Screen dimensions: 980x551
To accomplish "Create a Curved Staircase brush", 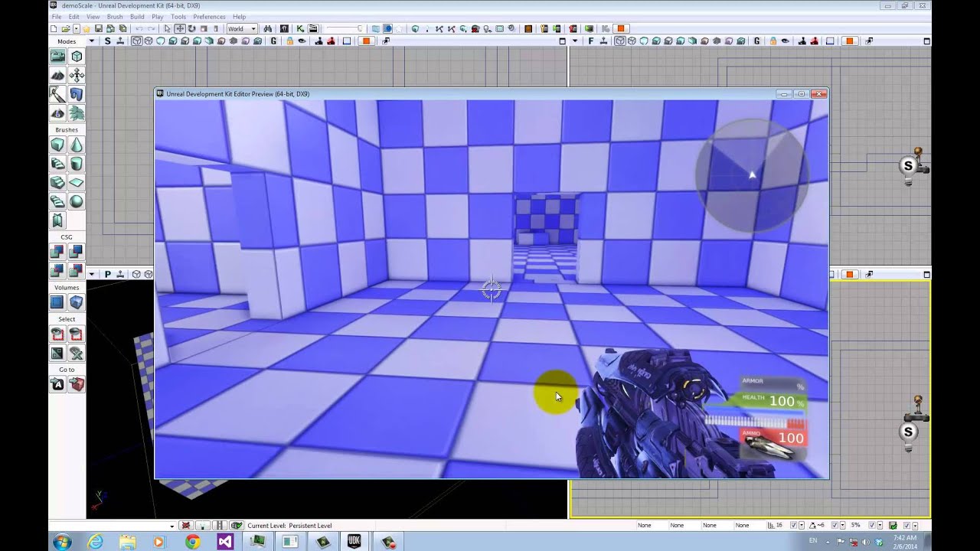I will pyautogui.click(x=57, y=164).
